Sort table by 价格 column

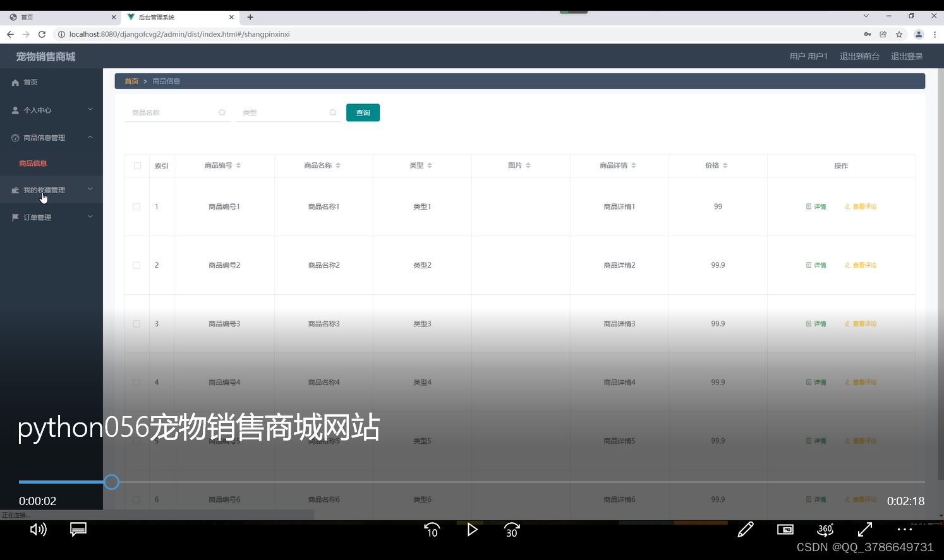[725, 165]
